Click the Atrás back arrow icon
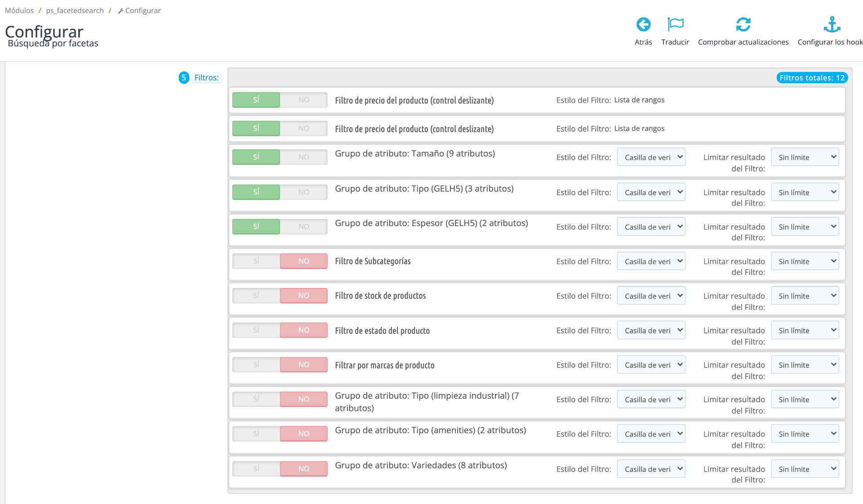The height and width of the screenshot is (504, 863). click(x=643, y=24)
